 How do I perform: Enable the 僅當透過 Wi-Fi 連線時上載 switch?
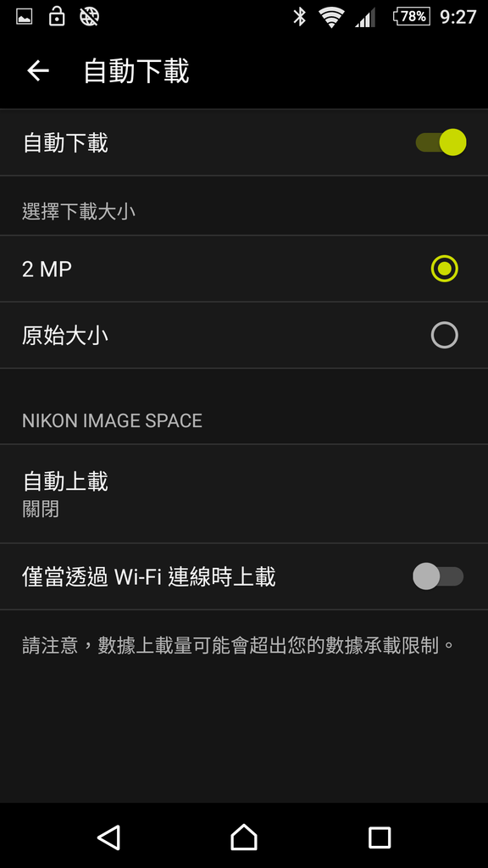coord(438,576)
